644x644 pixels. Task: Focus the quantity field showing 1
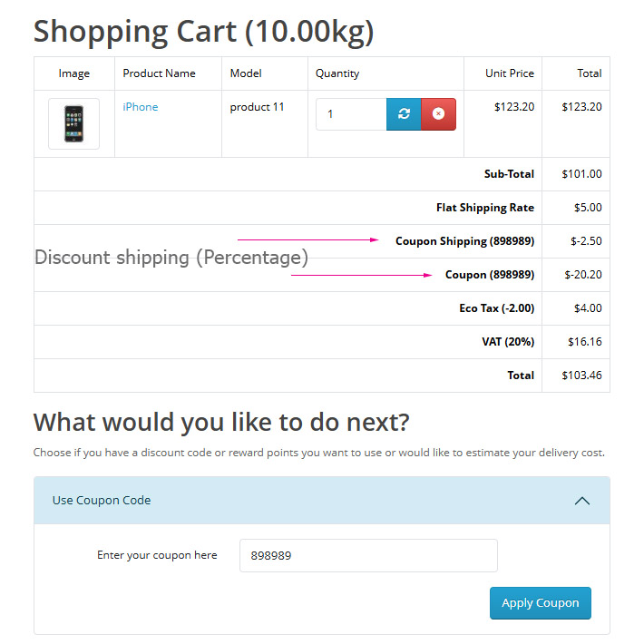(x=351, y=114)
